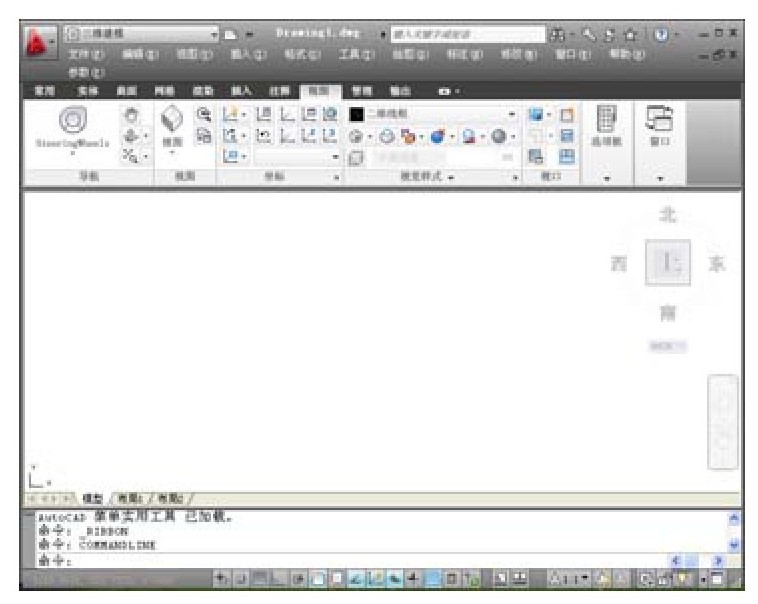The width and height of the screenshot is (758, 604).
Task: Click the 东 east direction on ViewCube
Action: [717, 264]
